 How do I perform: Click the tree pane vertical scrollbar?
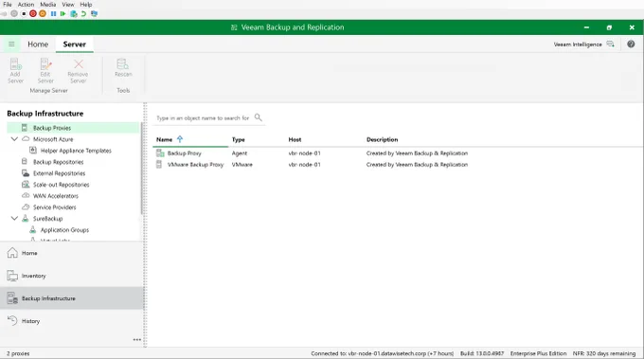[x=142, y=169]
